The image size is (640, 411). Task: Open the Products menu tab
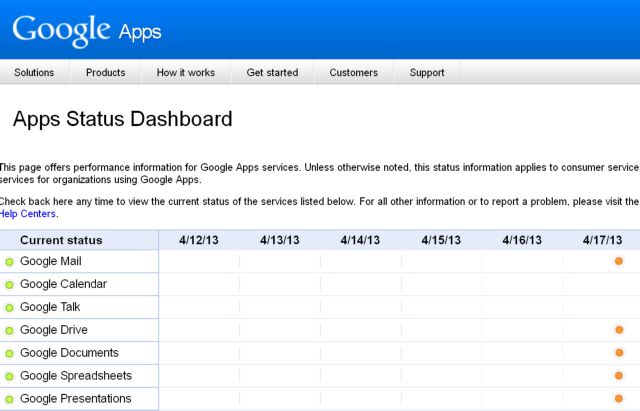click(x=105, y=73)
